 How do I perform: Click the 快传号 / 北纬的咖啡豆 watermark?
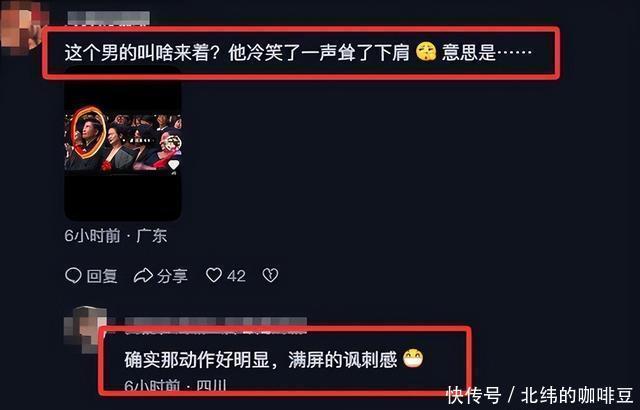[x=540, y=395]
